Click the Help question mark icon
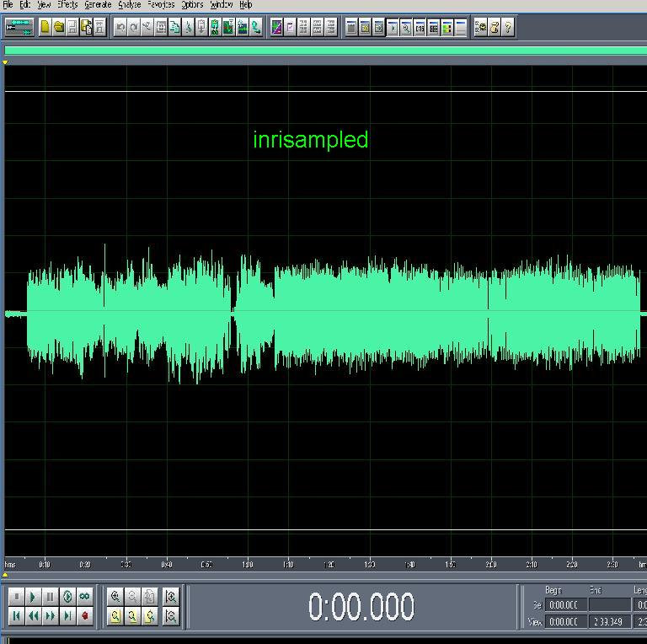 click(x=508, y=27)
